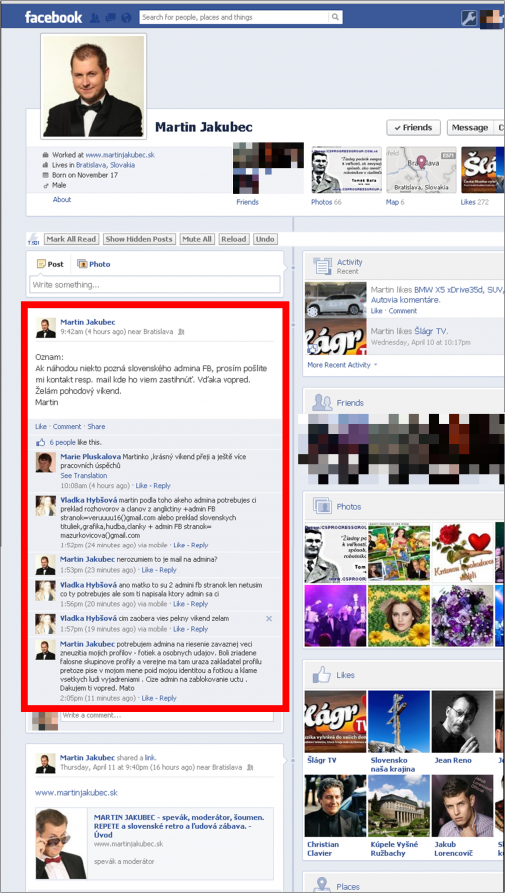Viewport: 505px width, 893px height.
Task: Open the www.martinjakubec.sk shared link
Action: 76,792
